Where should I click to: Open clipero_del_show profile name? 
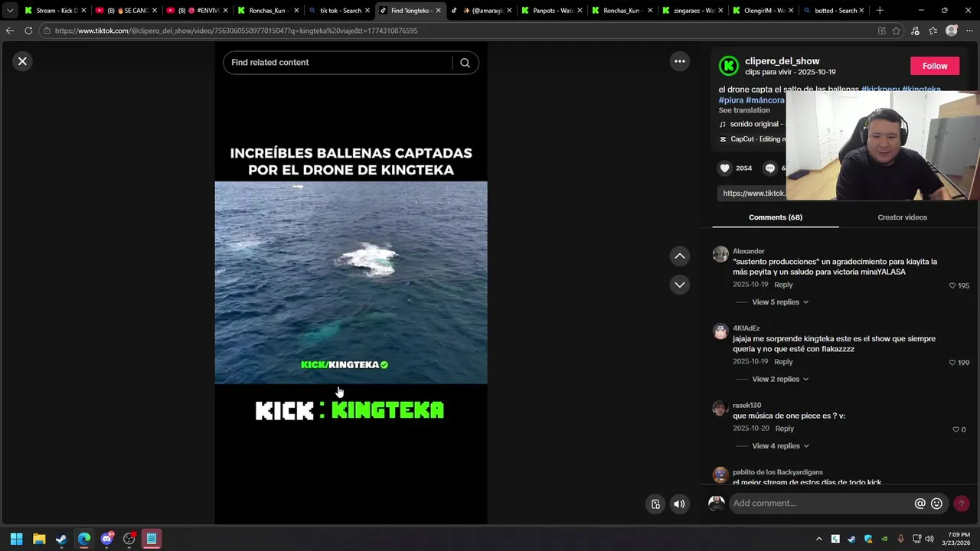[x=782, y=61]
